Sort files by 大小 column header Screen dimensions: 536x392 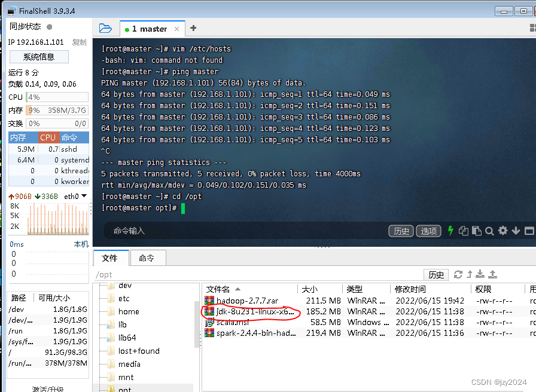[319, 289]
